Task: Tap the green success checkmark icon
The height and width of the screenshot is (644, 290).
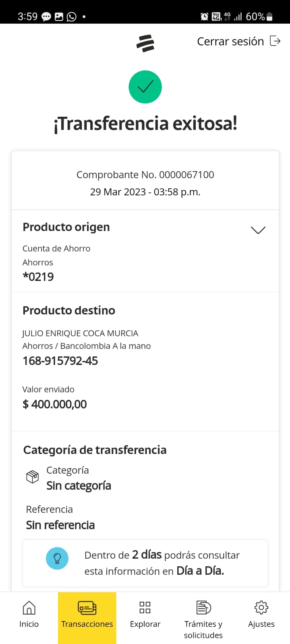Action: click(145, 87)
